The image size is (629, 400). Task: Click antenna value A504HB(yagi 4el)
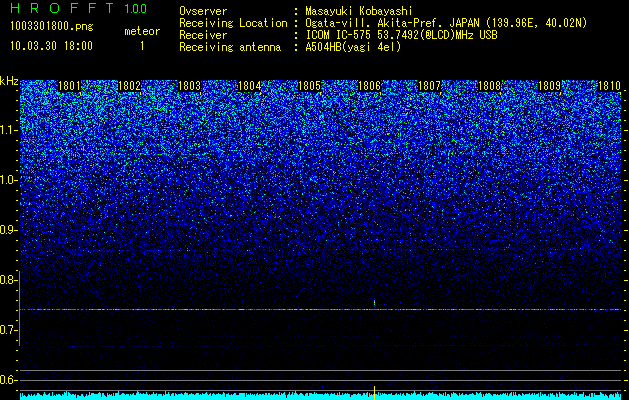pyautogui.click(x=353, y=47)
